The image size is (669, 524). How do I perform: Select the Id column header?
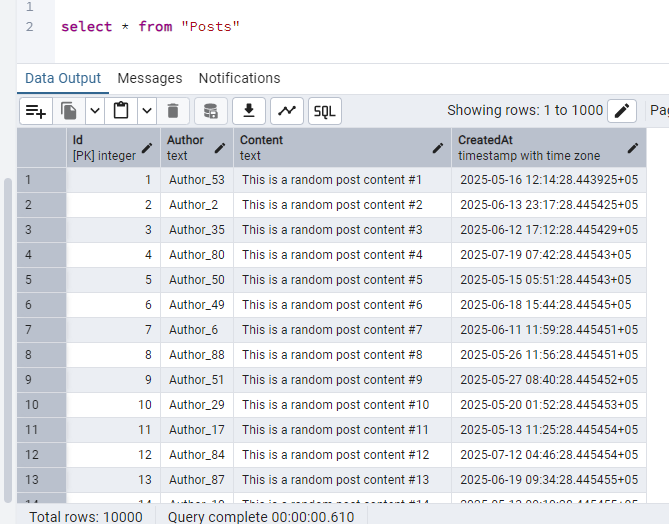[113, 148]
